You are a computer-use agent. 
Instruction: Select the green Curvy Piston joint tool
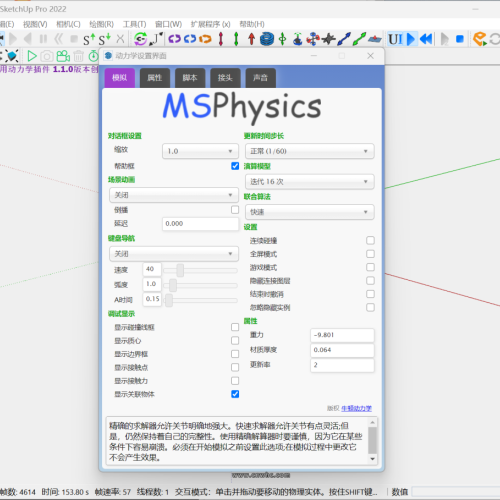click(x=359, y=39)
